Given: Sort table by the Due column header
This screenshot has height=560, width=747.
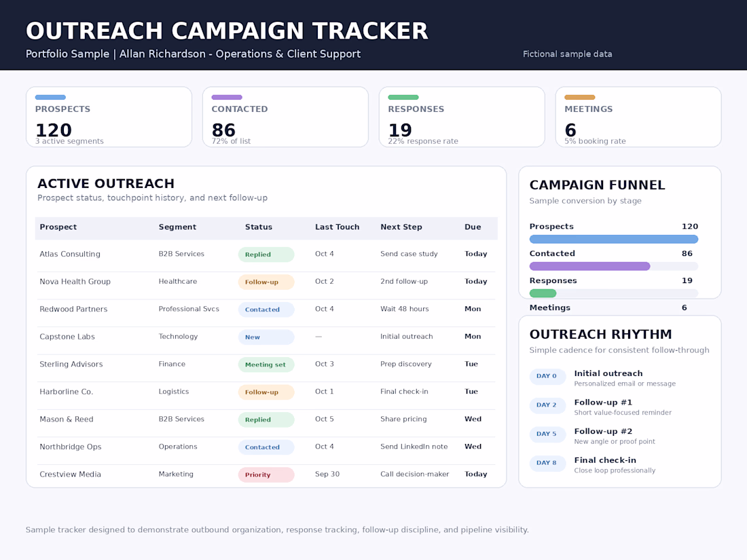Looking at the screenshot, I should pyautogui.click(x=473, y=227).
